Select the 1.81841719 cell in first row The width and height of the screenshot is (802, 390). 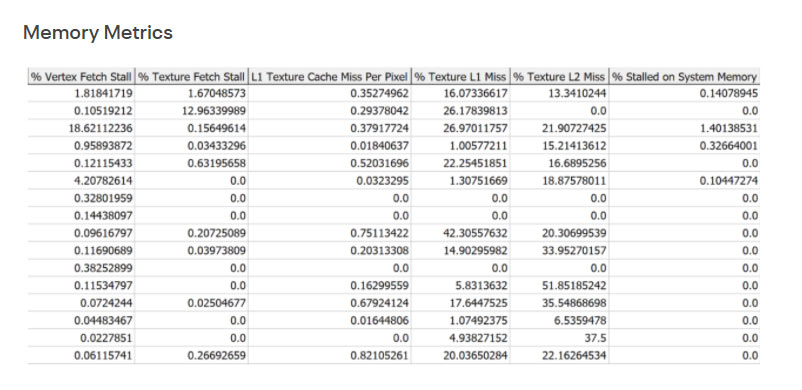point(81,94)
